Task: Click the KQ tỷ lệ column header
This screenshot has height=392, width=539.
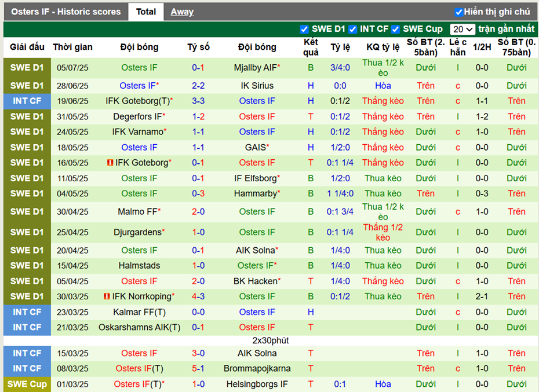Action: [383, 47]
